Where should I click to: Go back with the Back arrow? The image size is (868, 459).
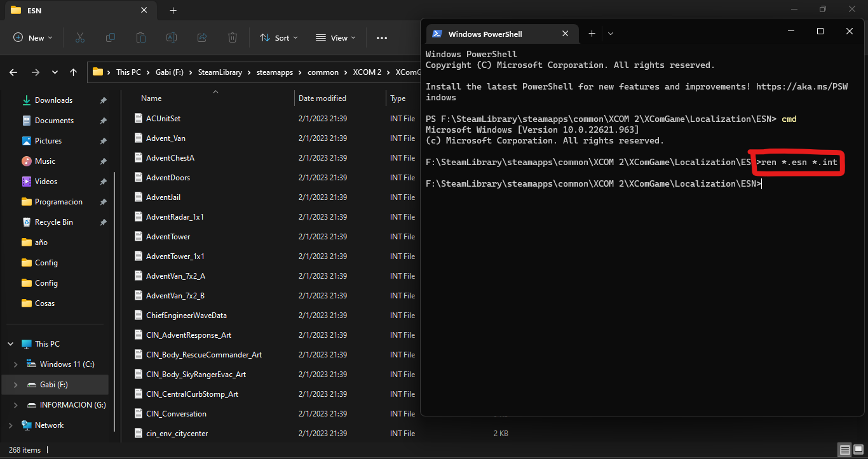pos(13,72)
